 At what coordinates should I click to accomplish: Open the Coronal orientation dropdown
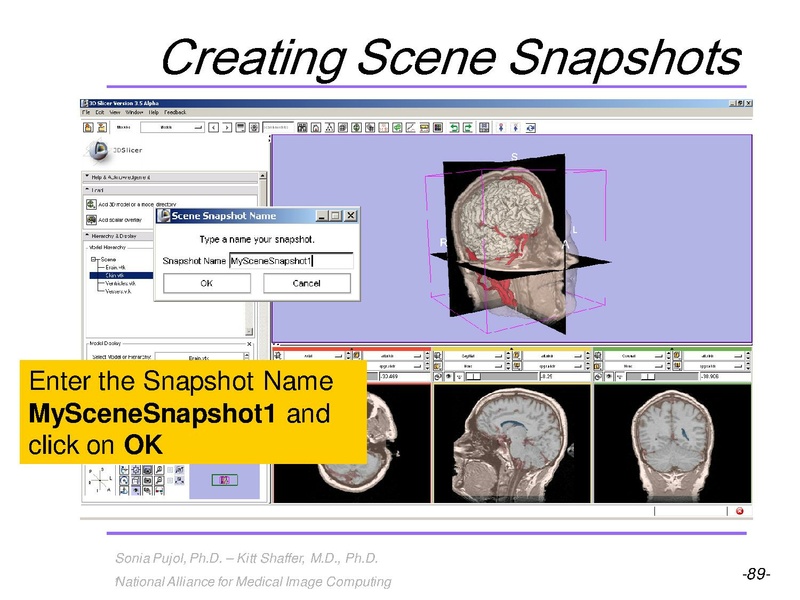pyautogui.click(x=635, y=356)
